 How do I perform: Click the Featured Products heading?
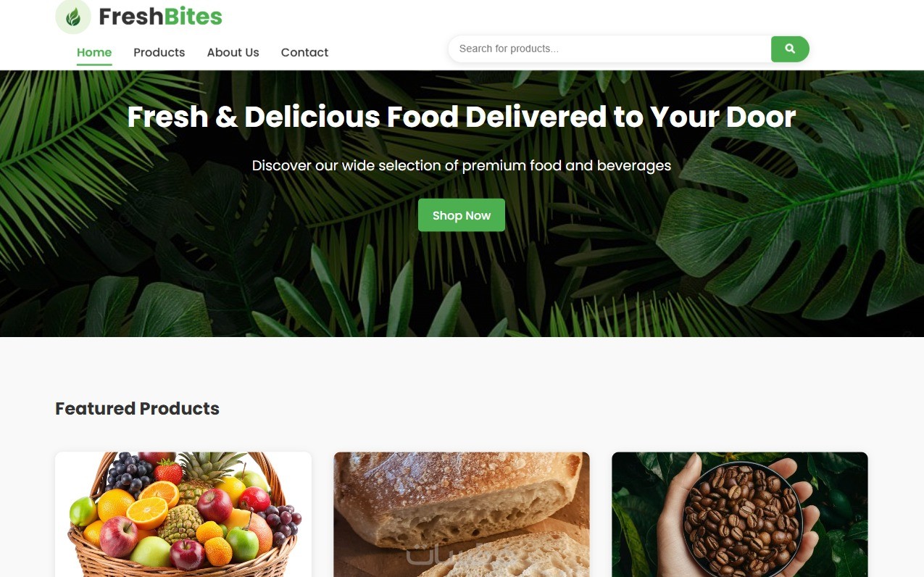137,408
